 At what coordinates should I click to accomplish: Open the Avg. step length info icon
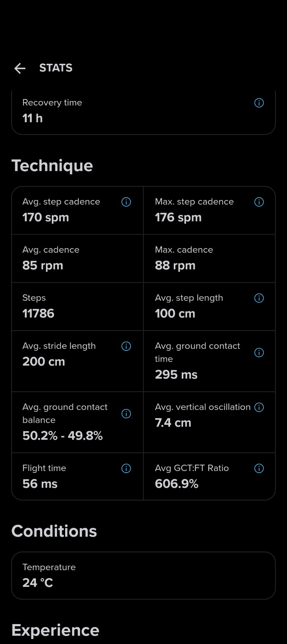pyautogui.click(x=259, y=298)
